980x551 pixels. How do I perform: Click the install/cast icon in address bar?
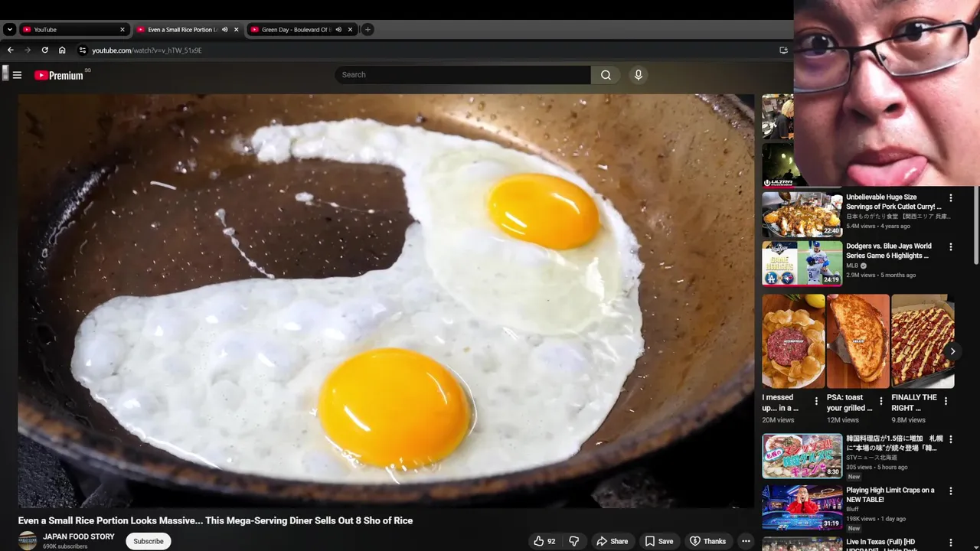point(783,51)
